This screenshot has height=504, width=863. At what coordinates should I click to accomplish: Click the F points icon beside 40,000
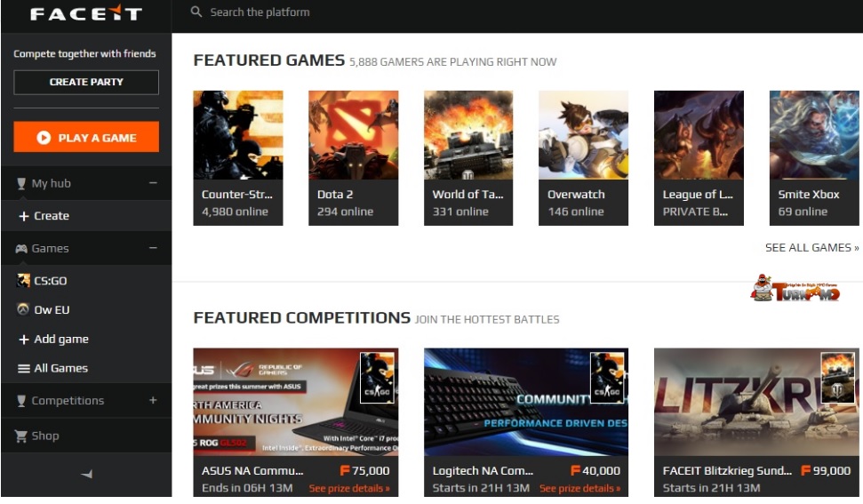click(575, 470)
